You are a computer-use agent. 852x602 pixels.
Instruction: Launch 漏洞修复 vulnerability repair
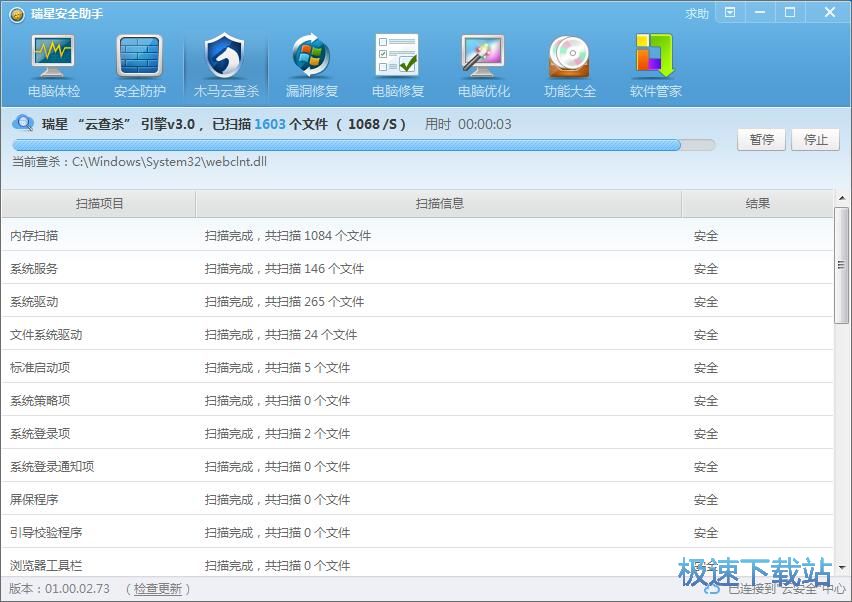[312, 63]
